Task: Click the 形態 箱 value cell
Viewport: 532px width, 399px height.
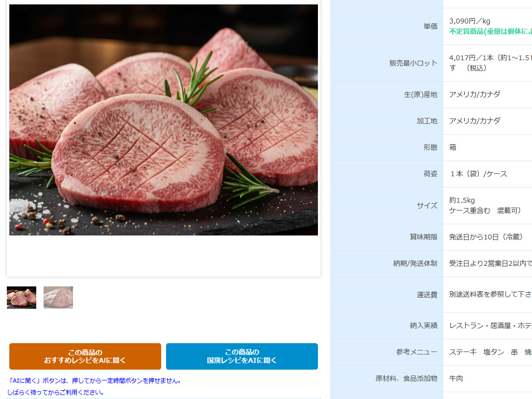Action: 487,147
